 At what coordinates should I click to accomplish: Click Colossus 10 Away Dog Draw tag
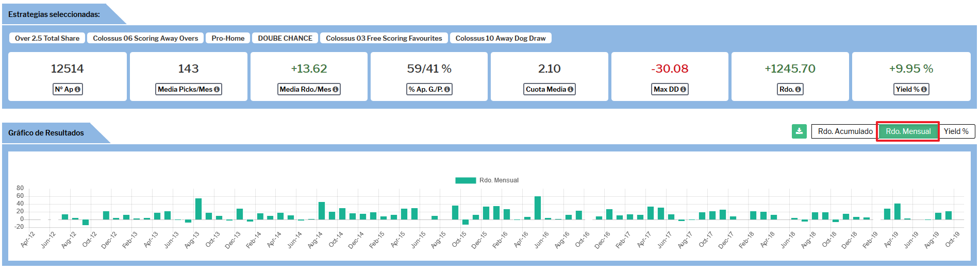pyautogui.click(x=501, y=38)
